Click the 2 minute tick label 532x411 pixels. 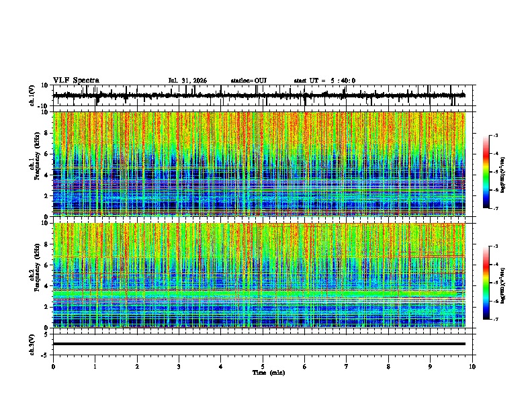click(x=137, y=367)
